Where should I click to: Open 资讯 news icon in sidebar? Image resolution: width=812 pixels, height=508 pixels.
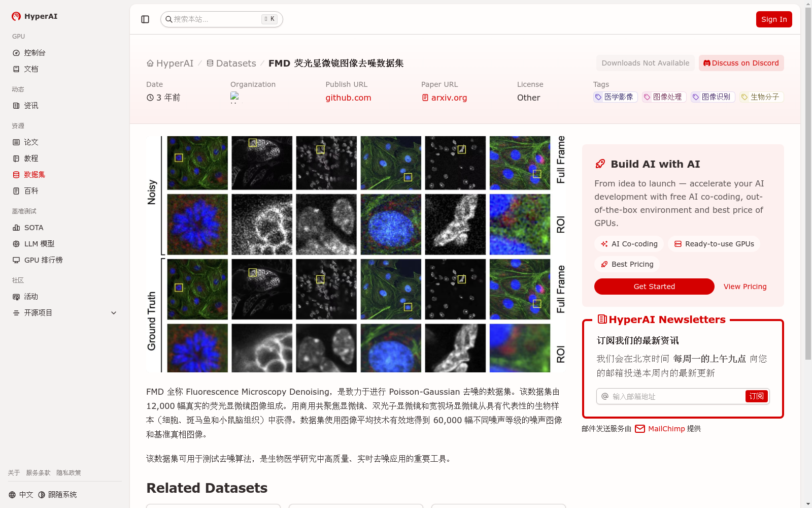pos(16,106)
